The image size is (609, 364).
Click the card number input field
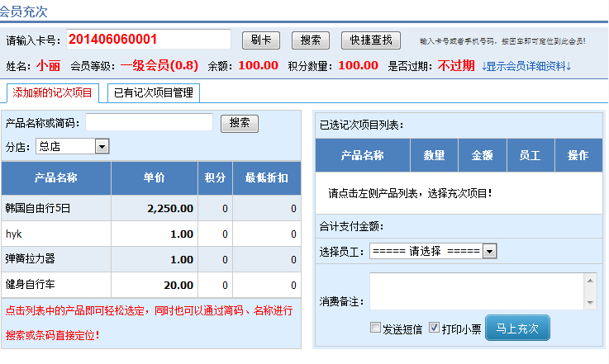tap(148, 40)
